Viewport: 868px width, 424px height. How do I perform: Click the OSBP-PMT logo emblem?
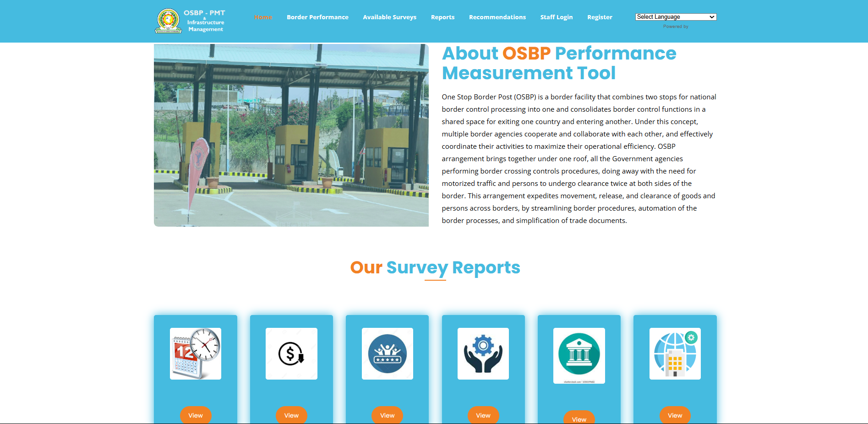pyautogui.click(x=169, y=21)
